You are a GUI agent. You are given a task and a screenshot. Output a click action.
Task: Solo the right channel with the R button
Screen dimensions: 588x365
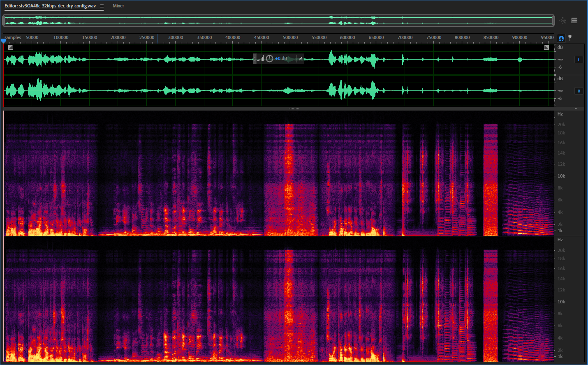point(579,91)
